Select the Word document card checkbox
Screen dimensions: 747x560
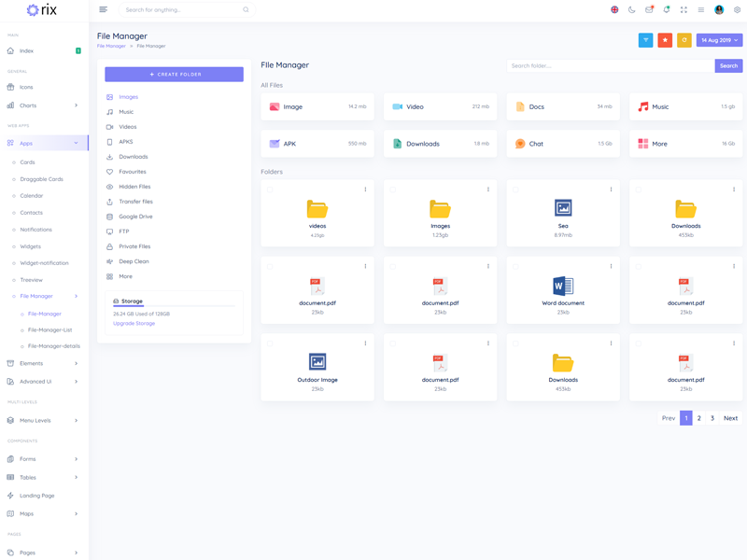point(516,267)
